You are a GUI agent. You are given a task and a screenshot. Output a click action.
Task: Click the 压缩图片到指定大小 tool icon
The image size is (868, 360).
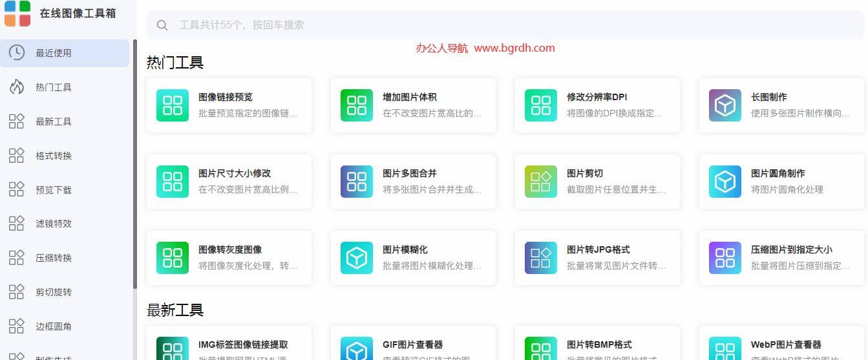(x=725, y=258)
